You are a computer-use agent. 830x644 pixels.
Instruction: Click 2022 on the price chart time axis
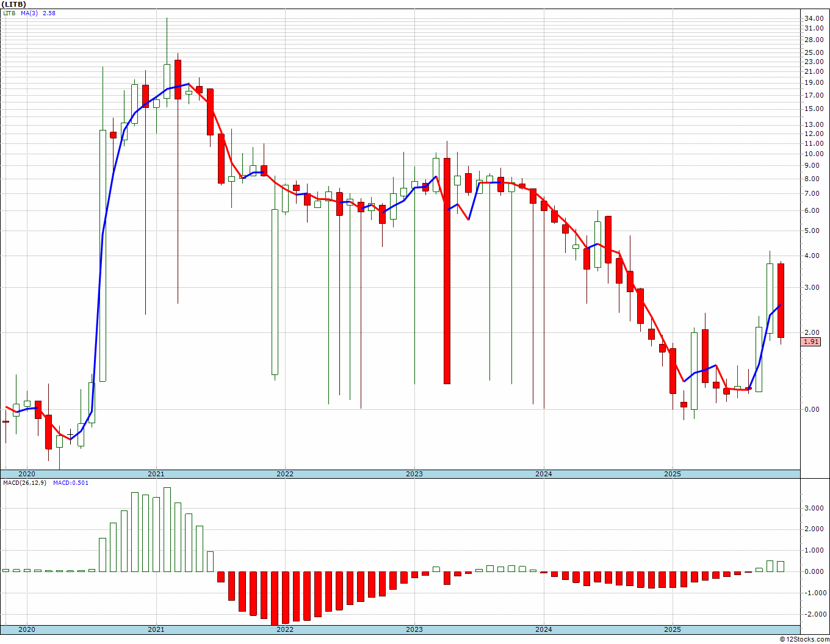click(x=285, y=474)
